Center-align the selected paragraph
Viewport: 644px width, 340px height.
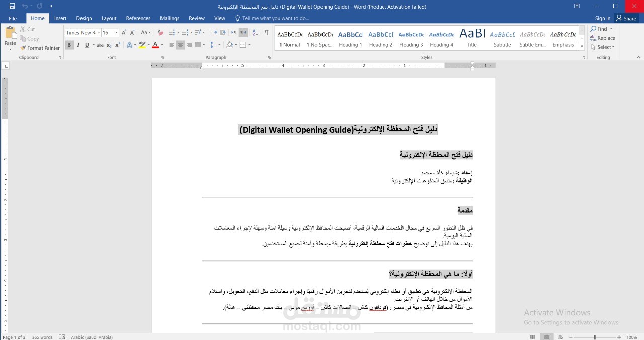pyautogui.click(x=180, y=45)
